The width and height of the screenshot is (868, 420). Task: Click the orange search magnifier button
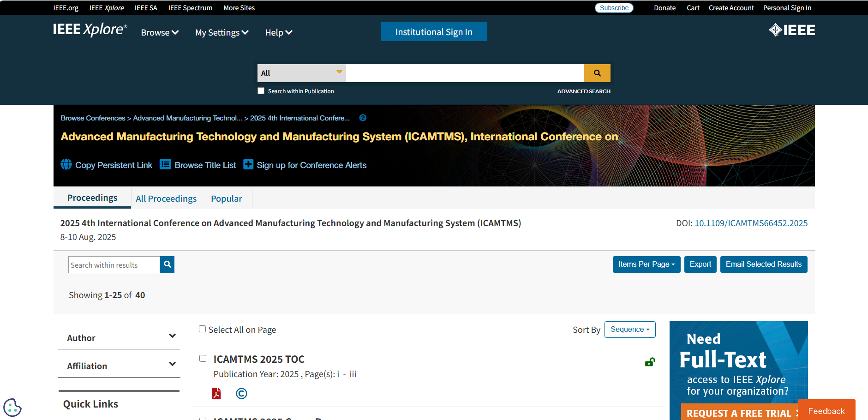click(597, 73)
